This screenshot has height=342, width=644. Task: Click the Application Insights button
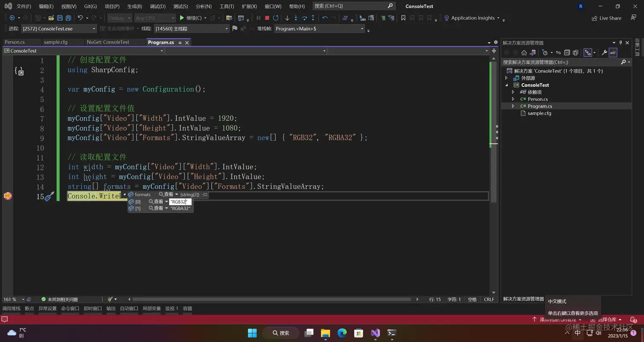(x=471, y=18)
